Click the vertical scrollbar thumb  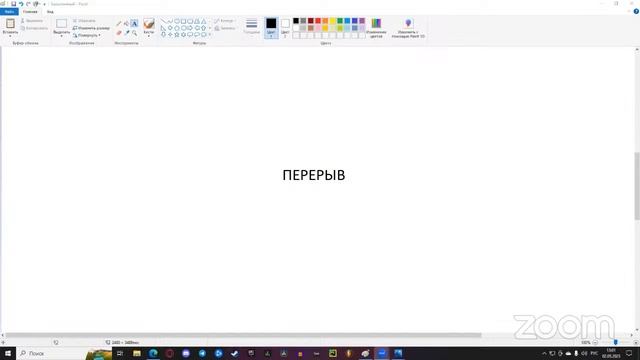click(x=637, y=186)
